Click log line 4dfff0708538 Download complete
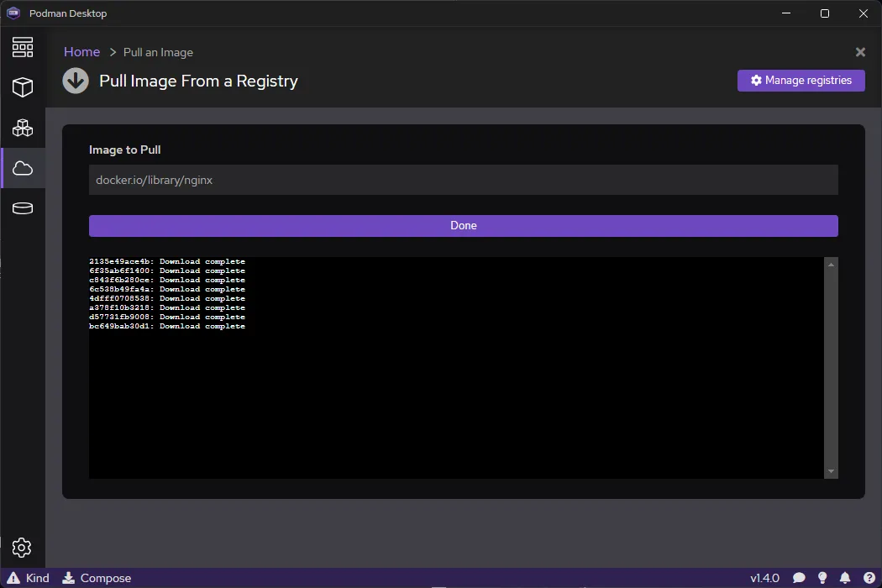The width and height of the screenshot is (882, 588). click(167, 299)
